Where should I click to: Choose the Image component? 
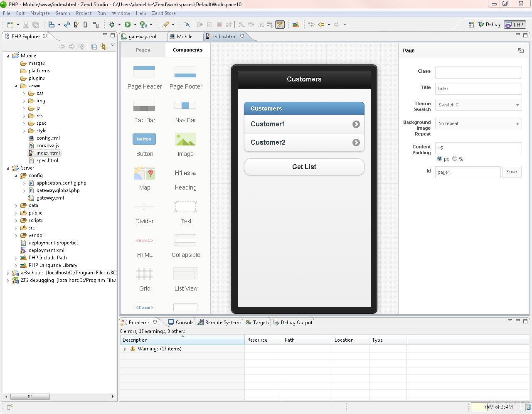point(185,145)
